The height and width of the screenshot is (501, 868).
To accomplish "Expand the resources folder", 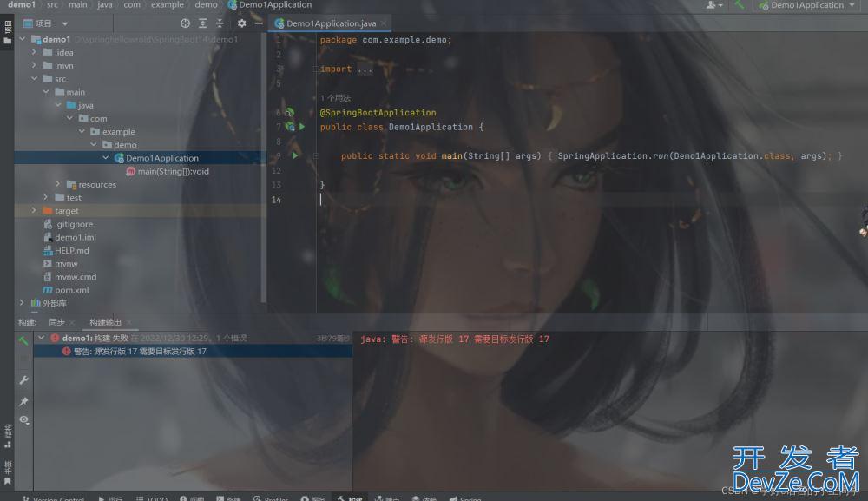I will point(57,184).
